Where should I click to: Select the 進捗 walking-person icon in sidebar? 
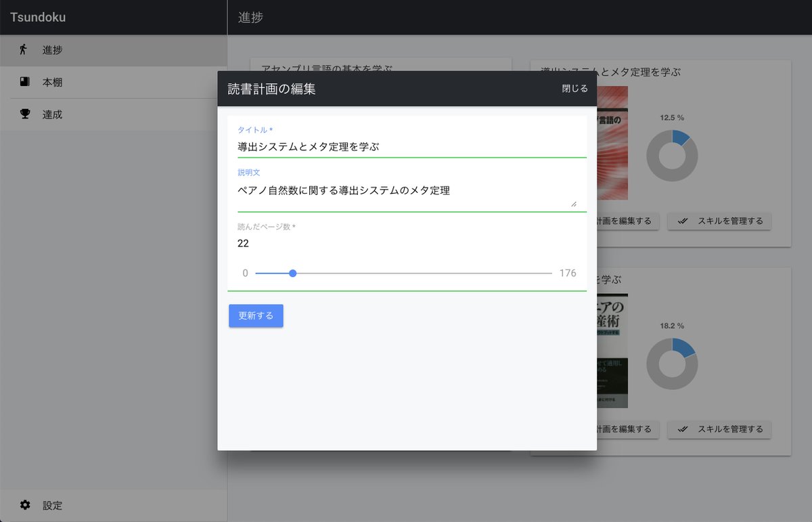(24, 49)
